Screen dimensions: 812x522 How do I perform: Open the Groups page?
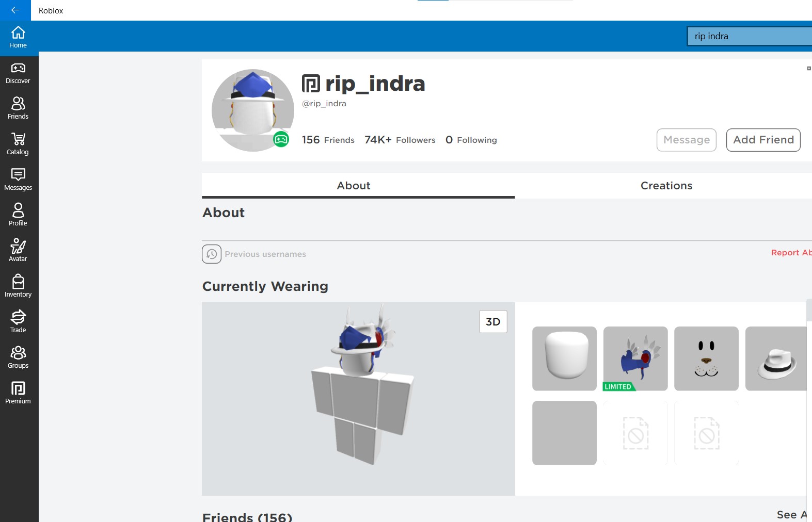tap(18, 357)
